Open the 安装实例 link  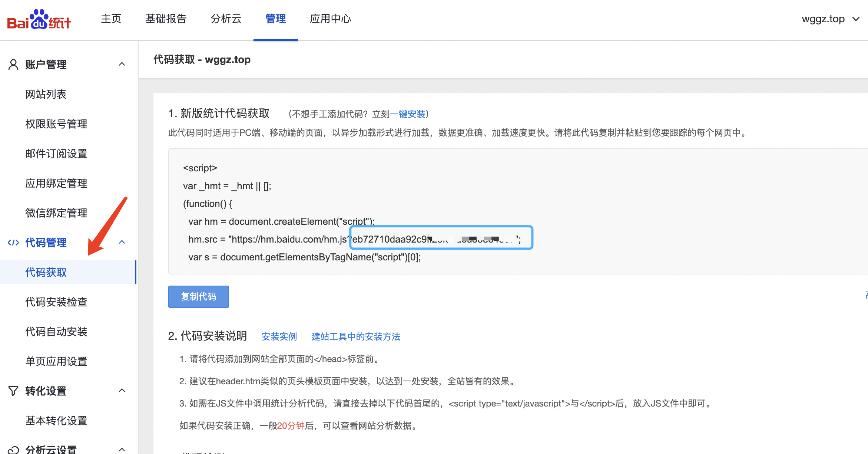279,337
